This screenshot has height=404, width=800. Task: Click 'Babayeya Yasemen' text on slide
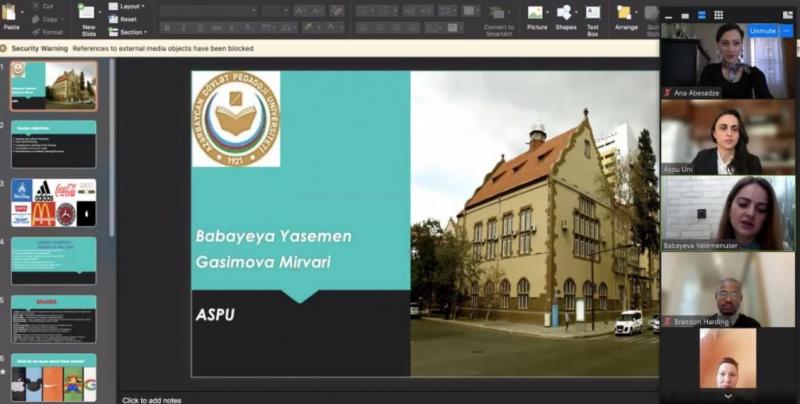[273, 236]
